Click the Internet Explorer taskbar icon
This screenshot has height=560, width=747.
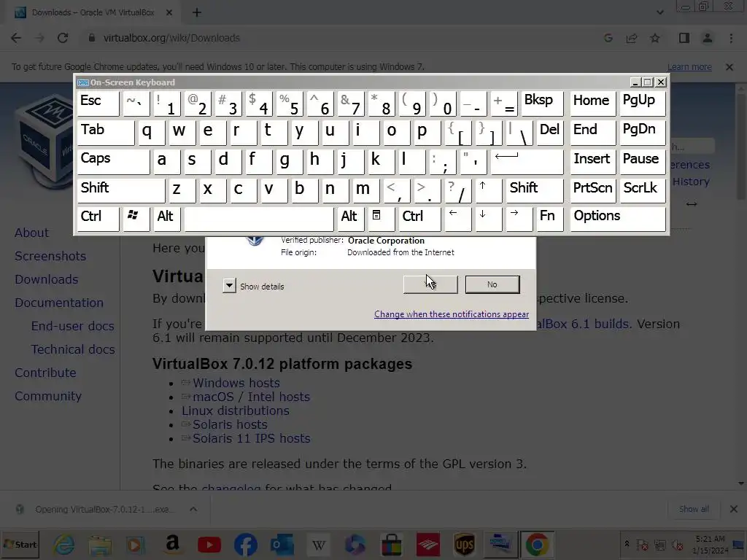(64, 545)
